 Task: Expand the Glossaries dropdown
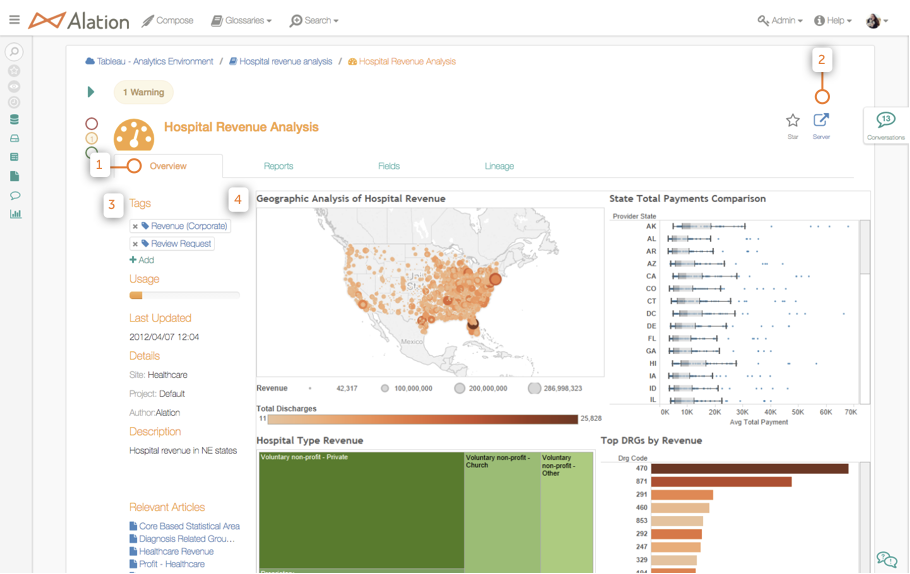pyautogui.click(x=241, y=20)
